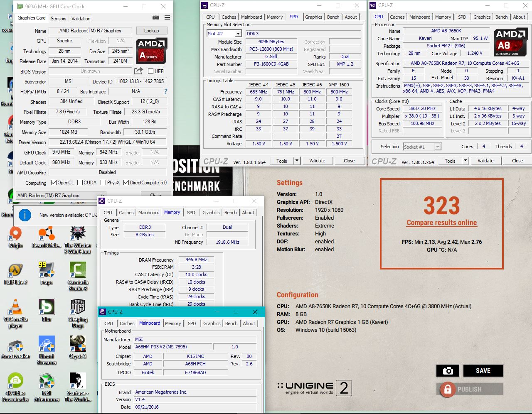Open the Origin desktop shortcut
Viewport: 532px width, 414px height.
click(15, 238)
